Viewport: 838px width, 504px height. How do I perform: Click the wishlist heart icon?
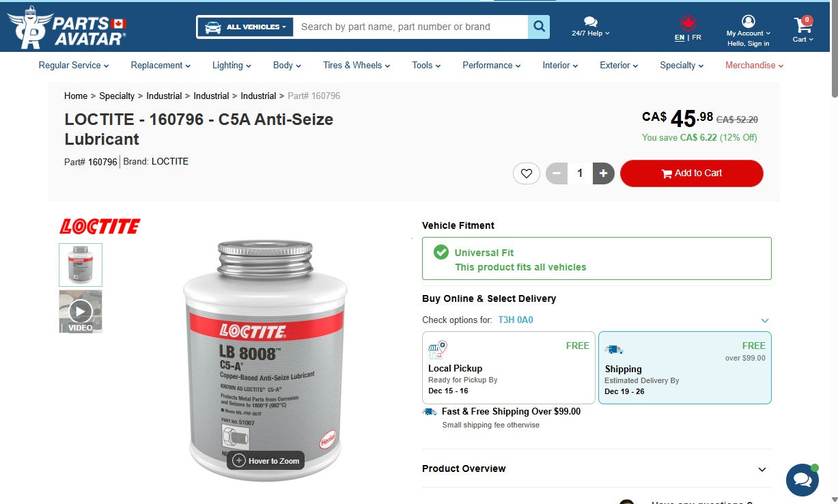coord(526,173)
